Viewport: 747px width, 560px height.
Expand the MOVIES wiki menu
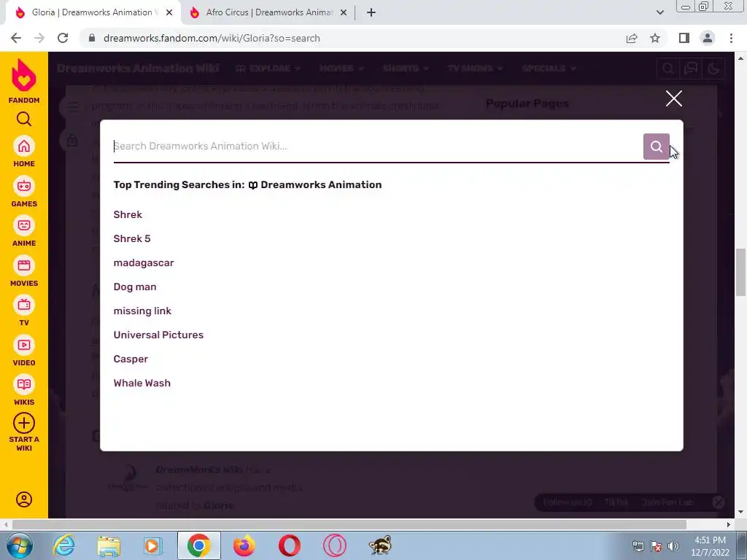[x=341, y=68]
